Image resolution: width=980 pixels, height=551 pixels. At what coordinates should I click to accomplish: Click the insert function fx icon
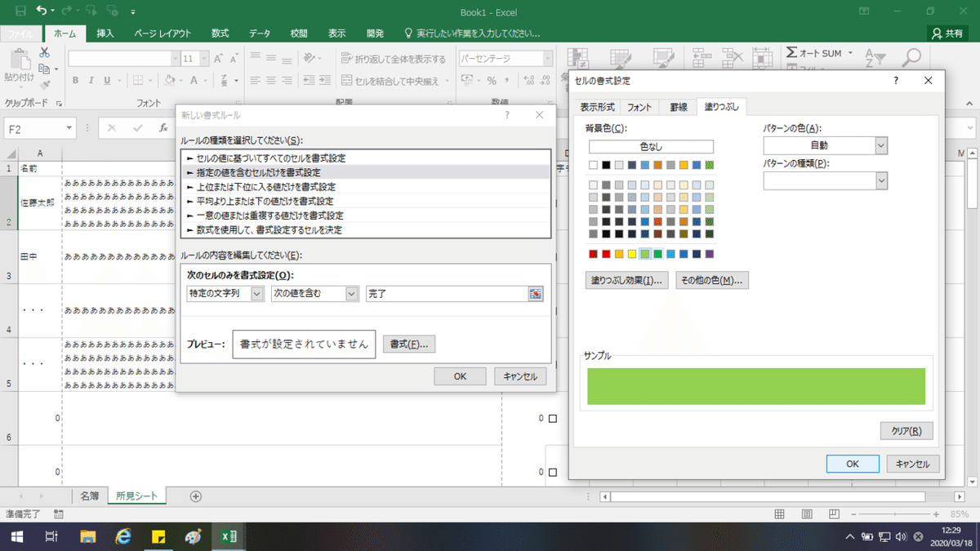(163, 128)
